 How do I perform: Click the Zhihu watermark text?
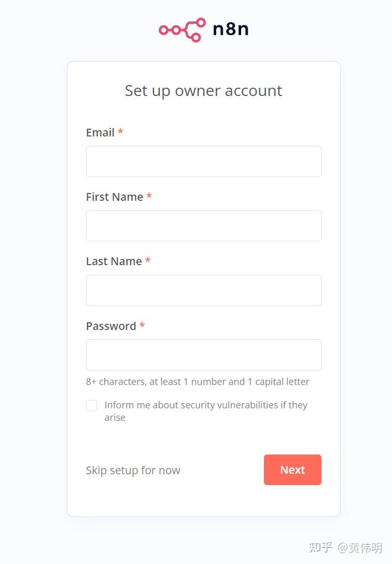click(345, 548)
